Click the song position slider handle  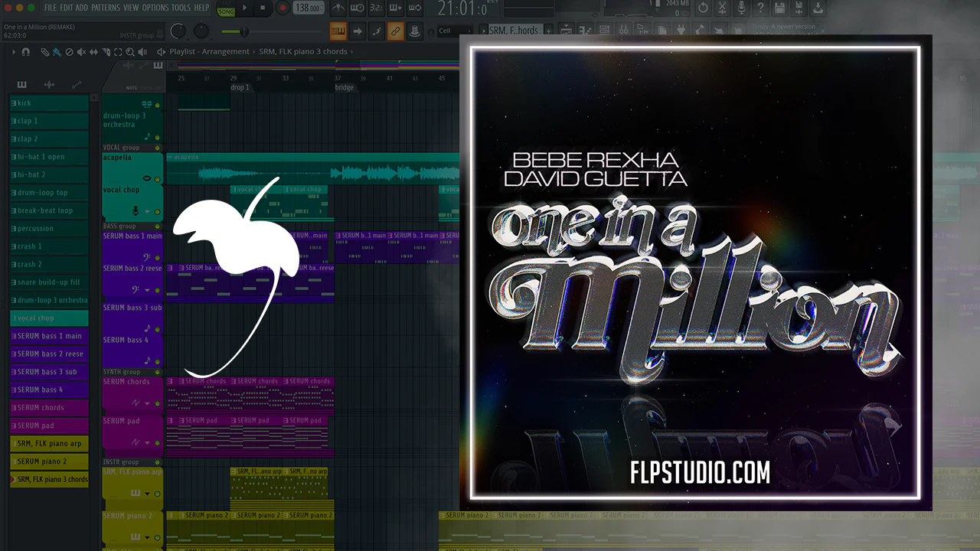pos(244,31)
